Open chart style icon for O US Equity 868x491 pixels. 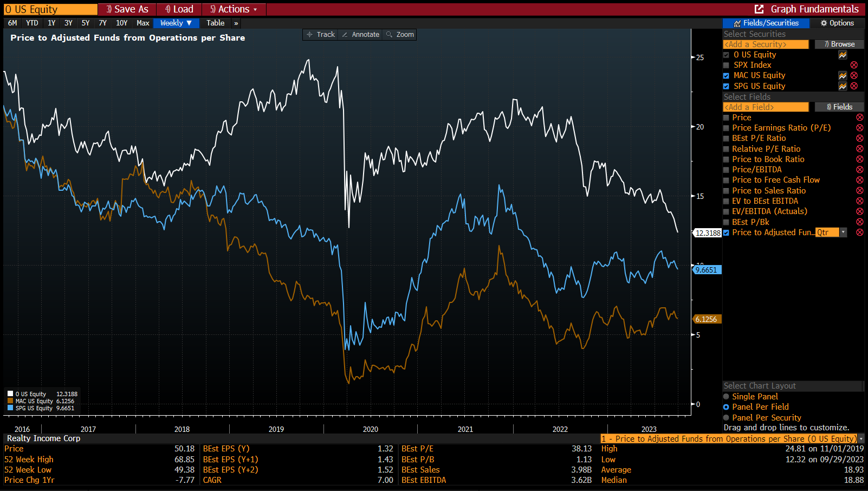843,55
